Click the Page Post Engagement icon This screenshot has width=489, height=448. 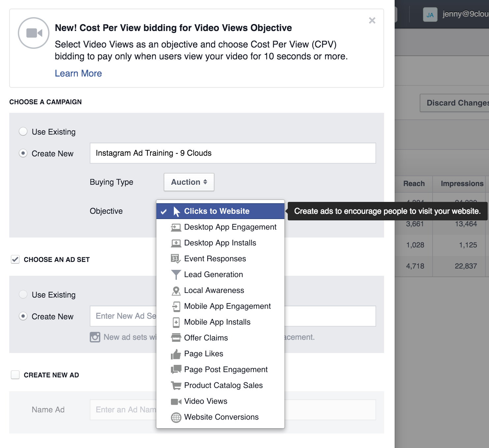(176, 369)
